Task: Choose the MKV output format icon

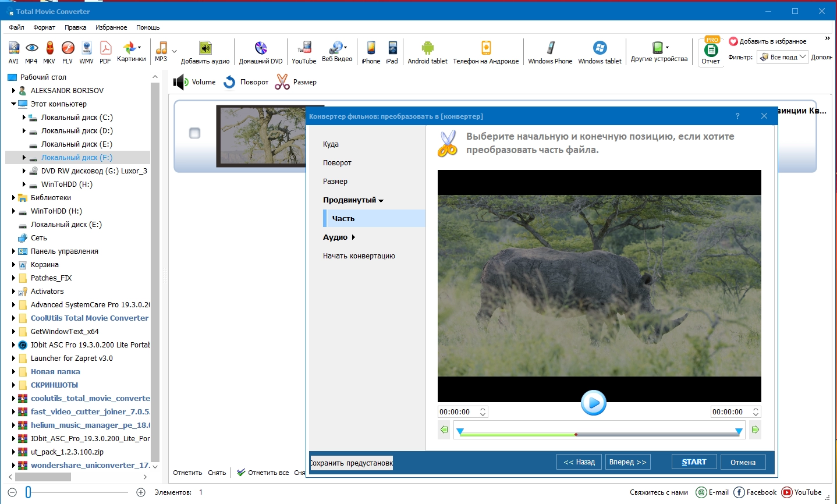Action: click(49, 52)
